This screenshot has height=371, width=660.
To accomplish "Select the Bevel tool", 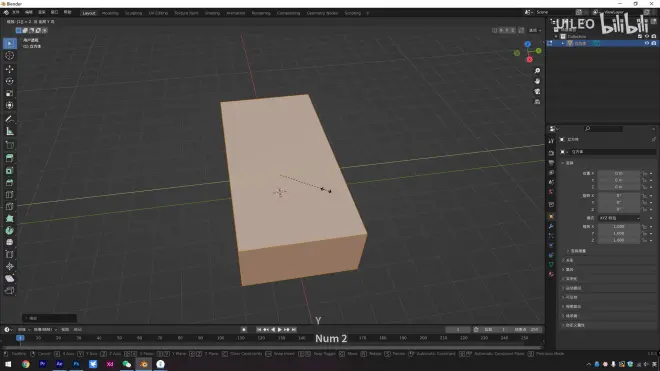I will [x=10, y=183].
